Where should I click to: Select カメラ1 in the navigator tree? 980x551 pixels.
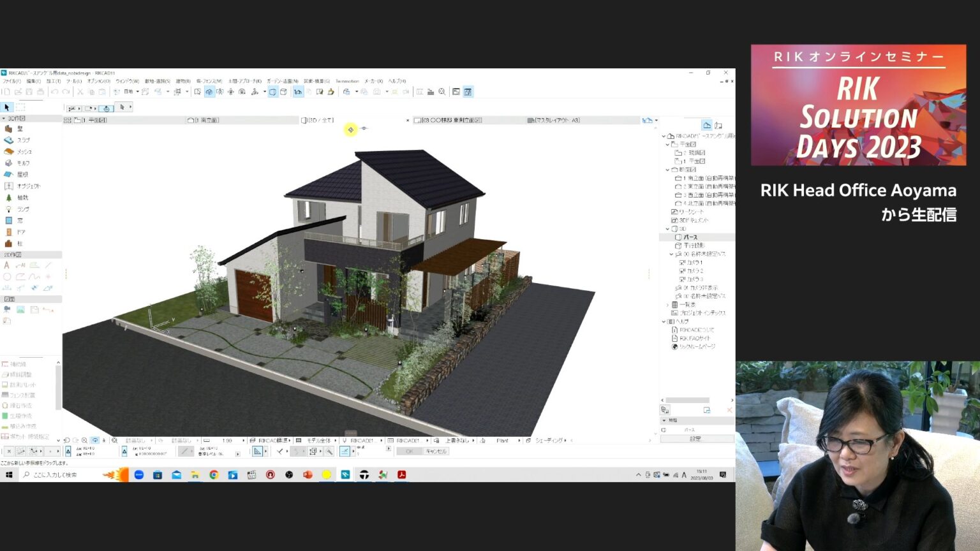tap(692, 262)
